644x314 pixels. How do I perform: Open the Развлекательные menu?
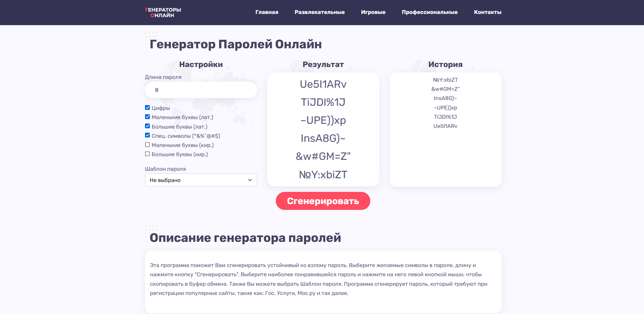(320, 12)
